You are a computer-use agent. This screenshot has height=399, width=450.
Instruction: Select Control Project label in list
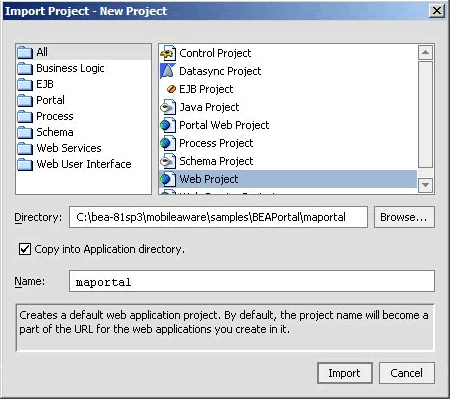pos(215,53)
